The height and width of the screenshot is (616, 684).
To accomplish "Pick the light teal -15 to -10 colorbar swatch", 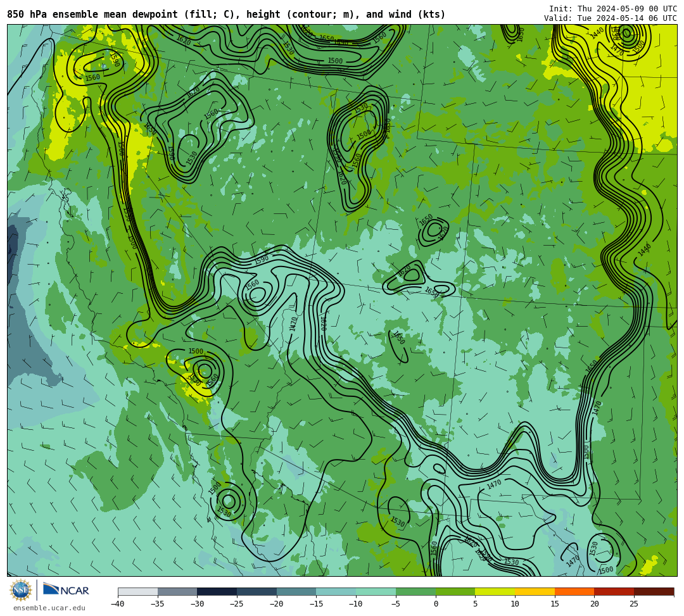I will tap(336, 591).
